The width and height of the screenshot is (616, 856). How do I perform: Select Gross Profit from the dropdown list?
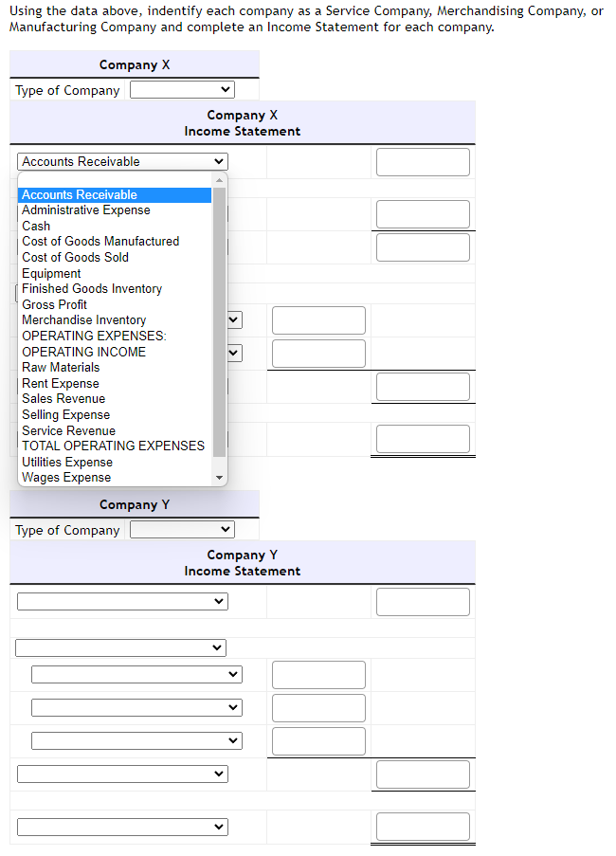54,304
